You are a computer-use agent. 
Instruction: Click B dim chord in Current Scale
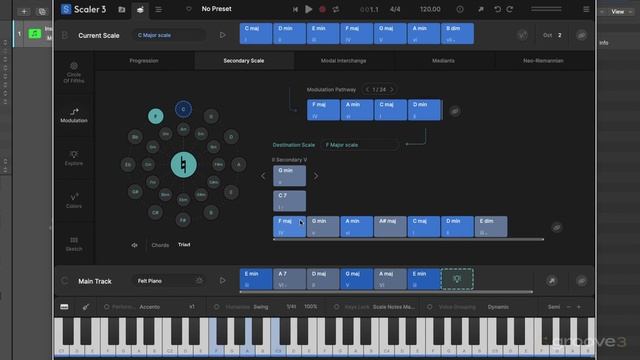click(457, 33)
